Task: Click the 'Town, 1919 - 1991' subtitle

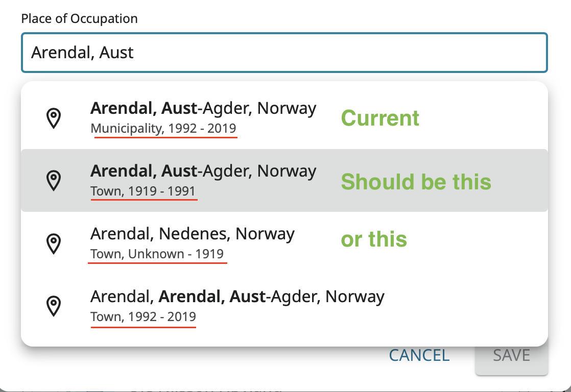Action: point(143,192)
